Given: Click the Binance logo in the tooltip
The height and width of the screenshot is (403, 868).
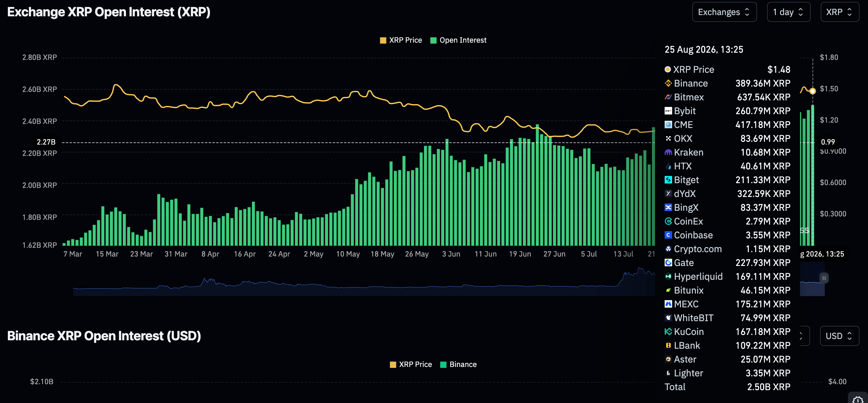Looking at the screenshot, I should click(668, 83).
